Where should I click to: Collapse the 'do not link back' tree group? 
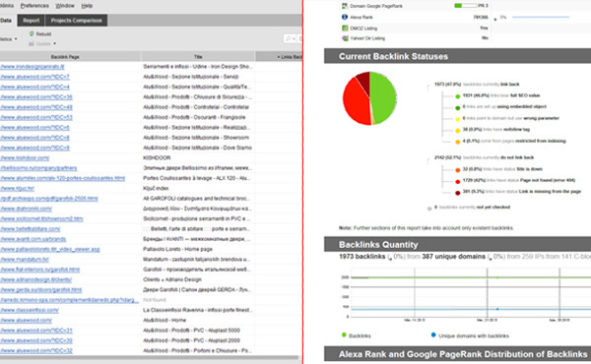click(428, 160)
